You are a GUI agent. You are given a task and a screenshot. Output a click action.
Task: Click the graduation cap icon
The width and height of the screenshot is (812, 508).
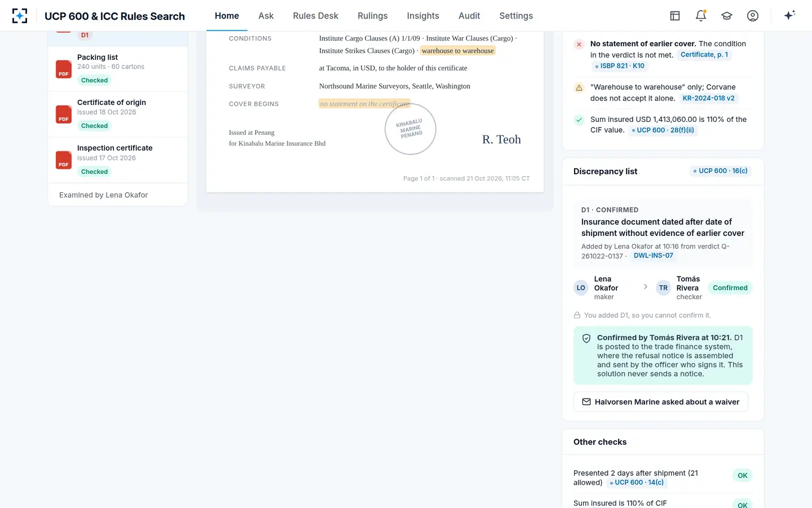coord(727,16)
